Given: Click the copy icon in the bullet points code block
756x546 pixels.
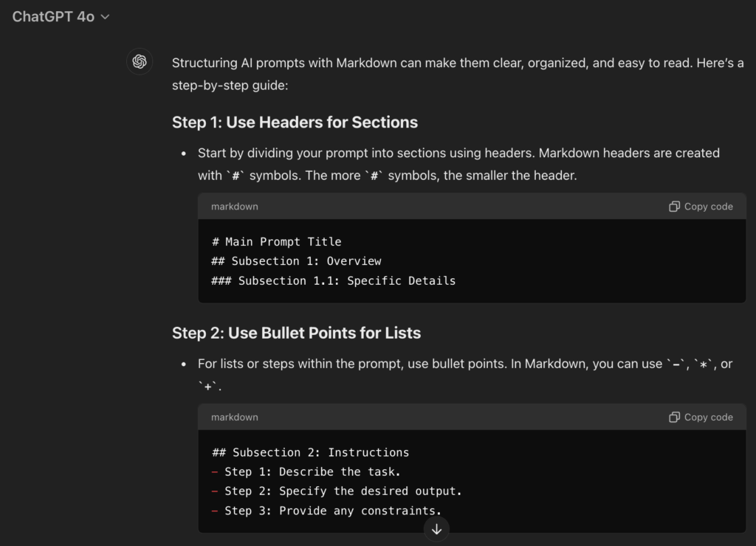Looking at the screenshot, I should pyautogui.click(x=674, y=417).
